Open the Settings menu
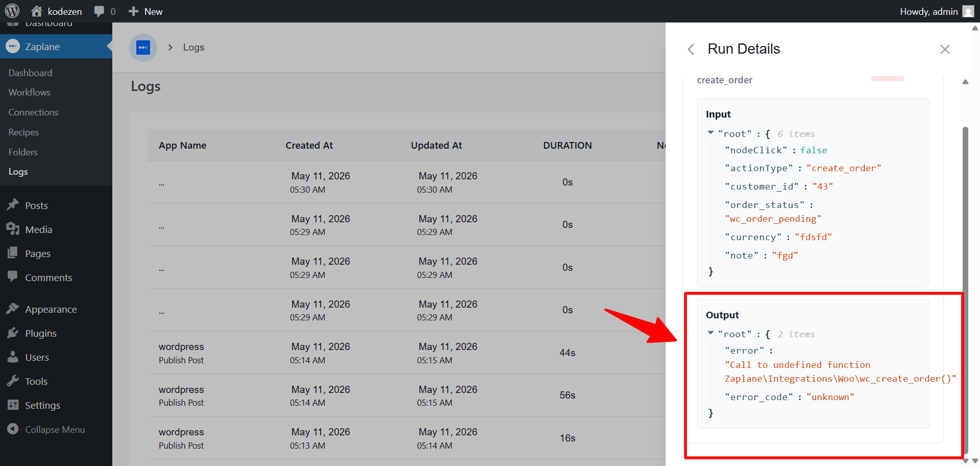Image resolution: width=980 pixels, height=466 pixels. pos(42,405)
